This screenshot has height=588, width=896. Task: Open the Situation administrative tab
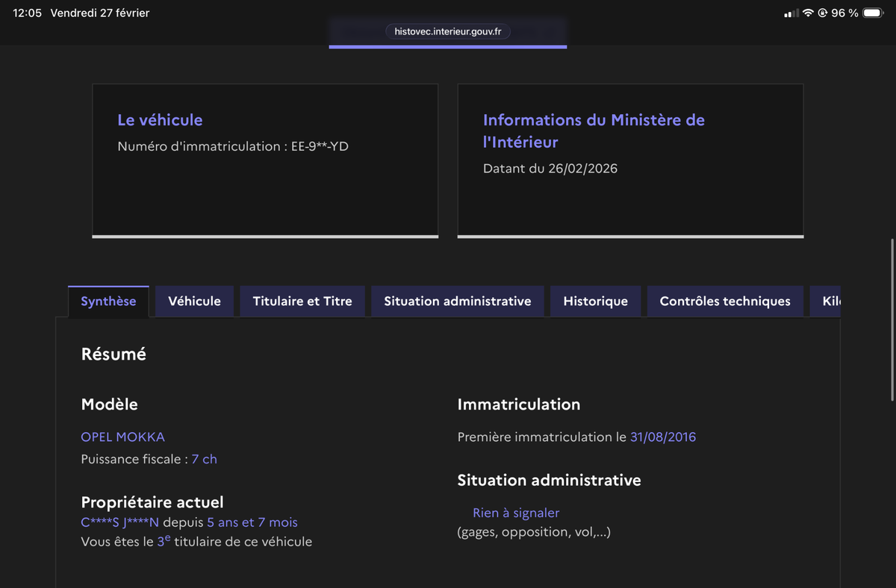pyautogui.click(x=457, y=301)
